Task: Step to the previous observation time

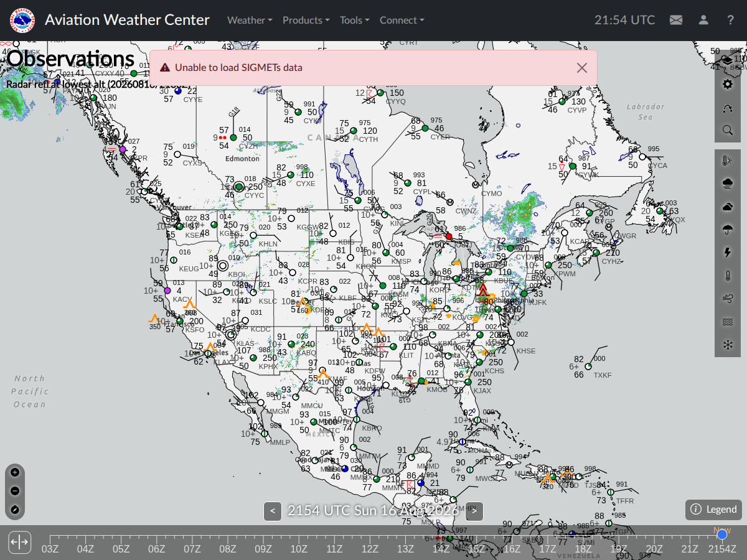Action: (x=272, y=511)
